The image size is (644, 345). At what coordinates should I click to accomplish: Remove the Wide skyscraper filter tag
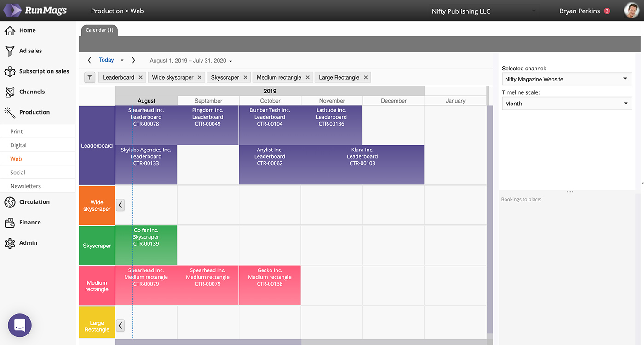click(200, 77)
